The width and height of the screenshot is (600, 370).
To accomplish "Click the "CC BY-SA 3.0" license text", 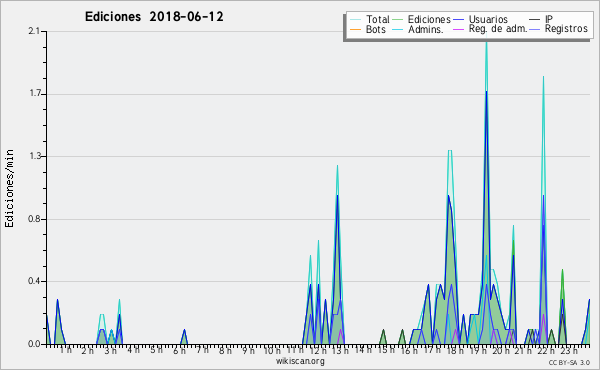I will click(569, 362).
